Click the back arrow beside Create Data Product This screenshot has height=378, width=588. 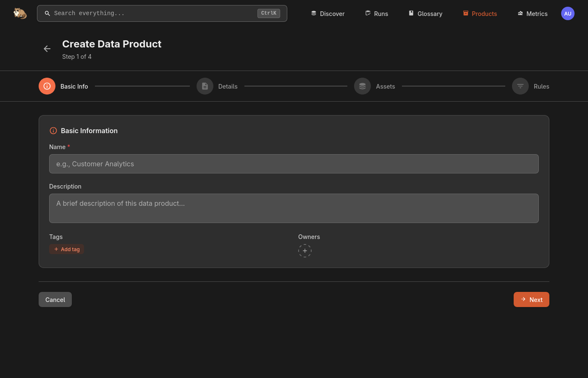point(47,49)
